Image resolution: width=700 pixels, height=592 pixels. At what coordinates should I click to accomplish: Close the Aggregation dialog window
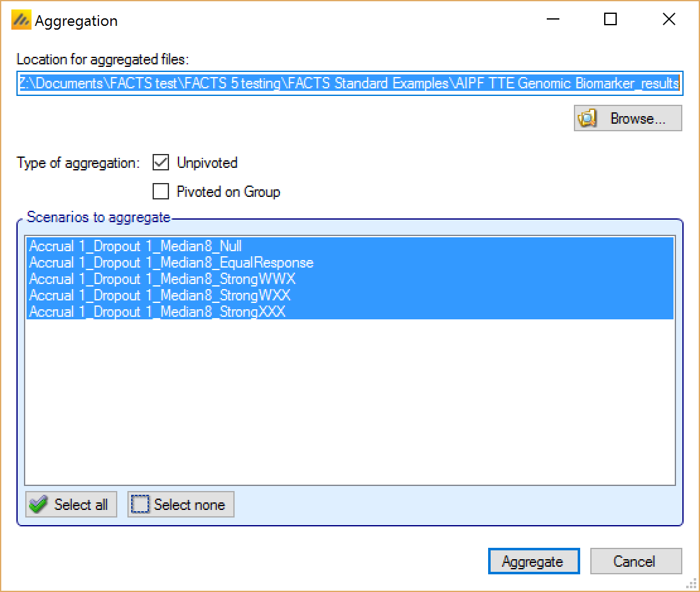669,20
